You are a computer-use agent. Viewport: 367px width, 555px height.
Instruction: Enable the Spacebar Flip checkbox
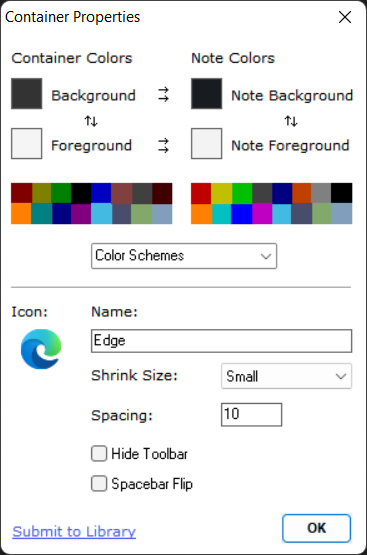(99, 484)
